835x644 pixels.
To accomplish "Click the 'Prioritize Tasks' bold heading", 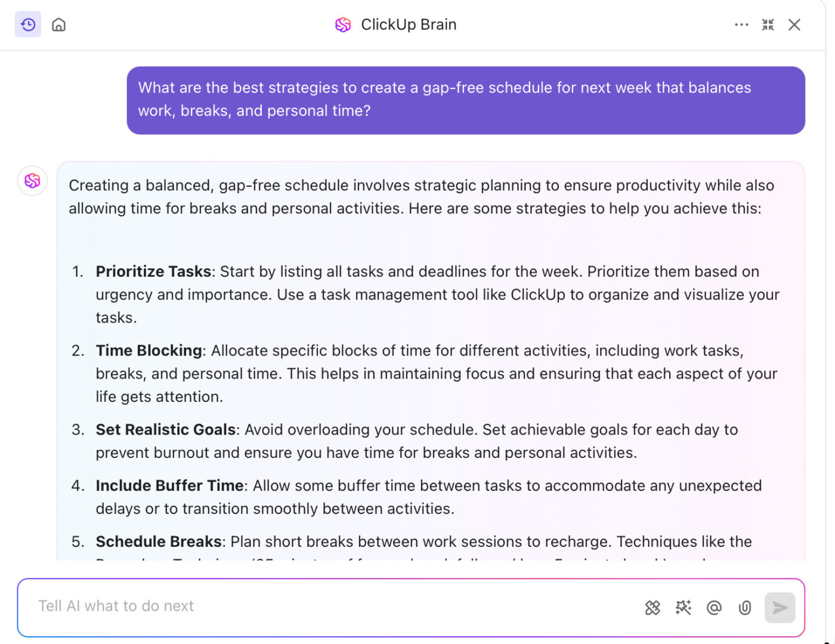I will click(154, 272).
